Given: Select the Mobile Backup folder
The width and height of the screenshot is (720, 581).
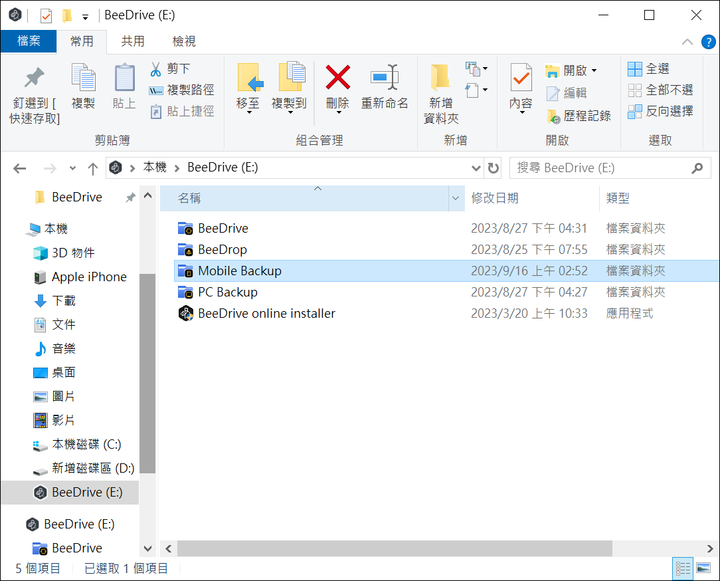Looking at the screenshot, I should 446,271.
